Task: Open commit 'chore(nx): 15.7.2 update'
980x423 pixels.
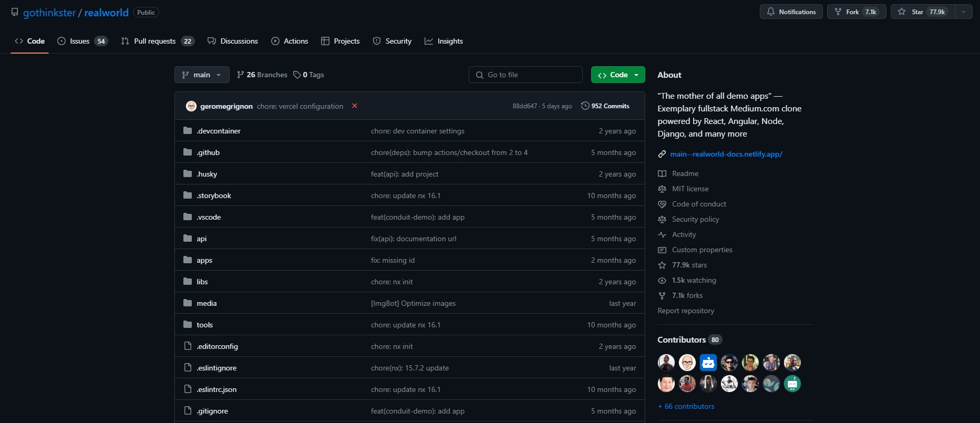Action: point(410,368)
